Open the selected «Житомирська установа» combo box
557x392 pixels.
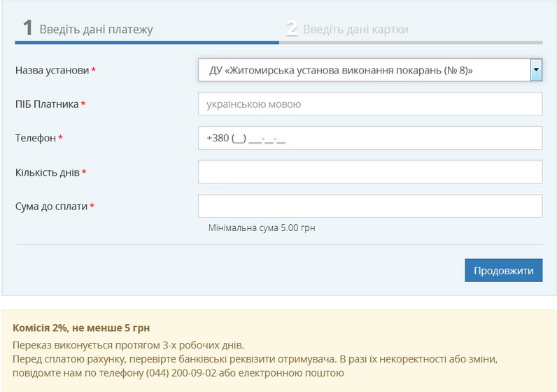coord(364,70)
